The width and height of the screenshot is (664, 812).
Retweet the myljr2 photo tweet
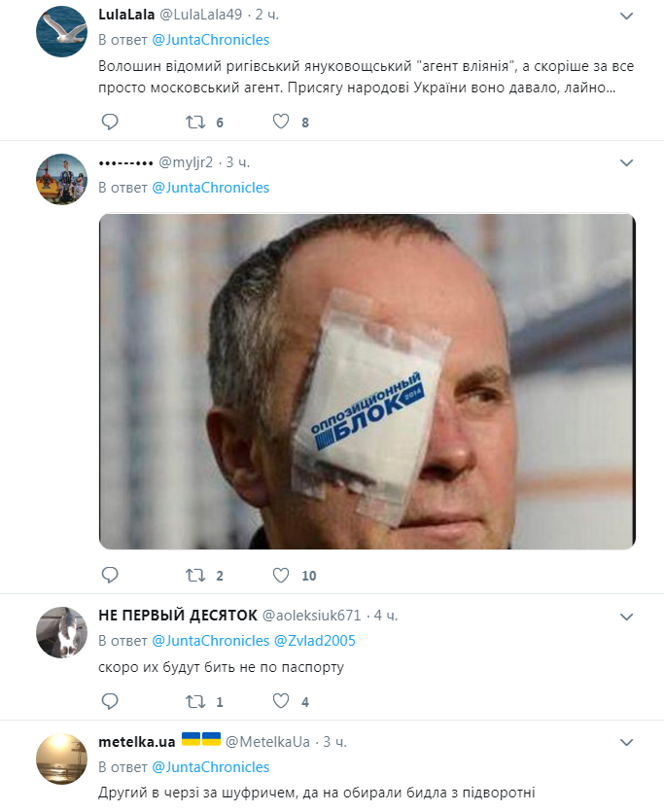pyautogui.click(x=194, y=576)
